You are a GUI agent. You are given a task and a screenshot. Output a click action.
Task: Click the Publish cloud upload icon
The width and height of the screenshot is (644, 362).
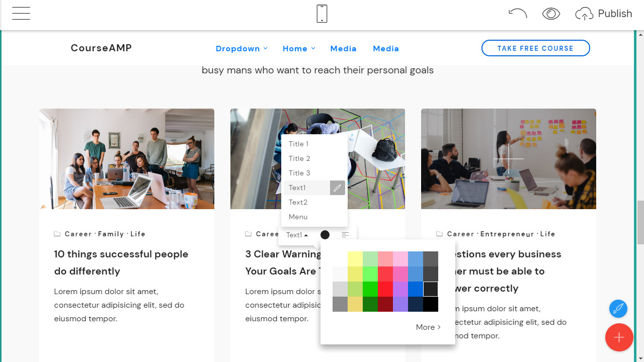(584, 14)
